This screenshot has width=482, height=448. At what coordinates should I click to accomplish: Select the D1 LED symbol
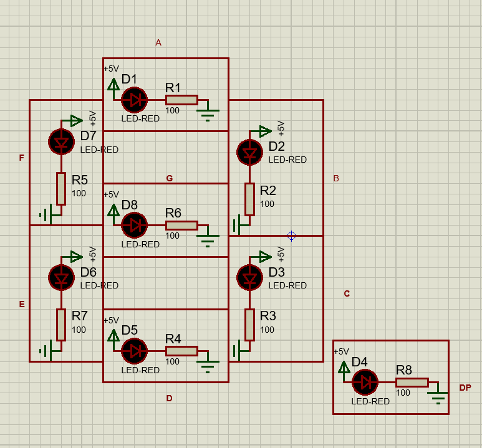click(x=134, y=100)
